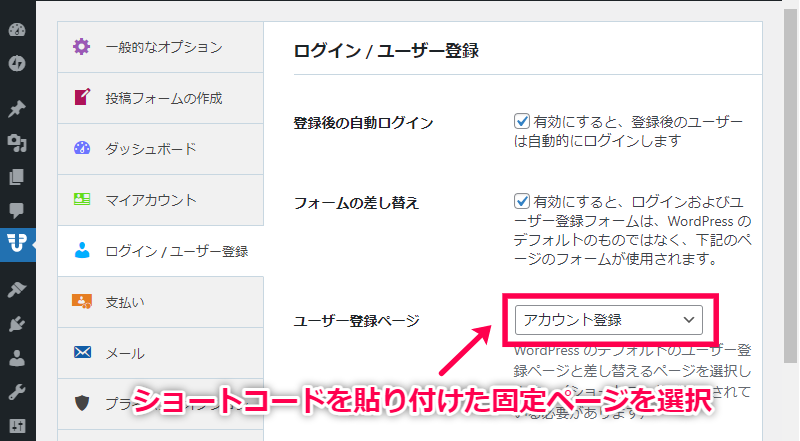
Task: Select the active User Frontend plugin icon
Action: point(17,243)
